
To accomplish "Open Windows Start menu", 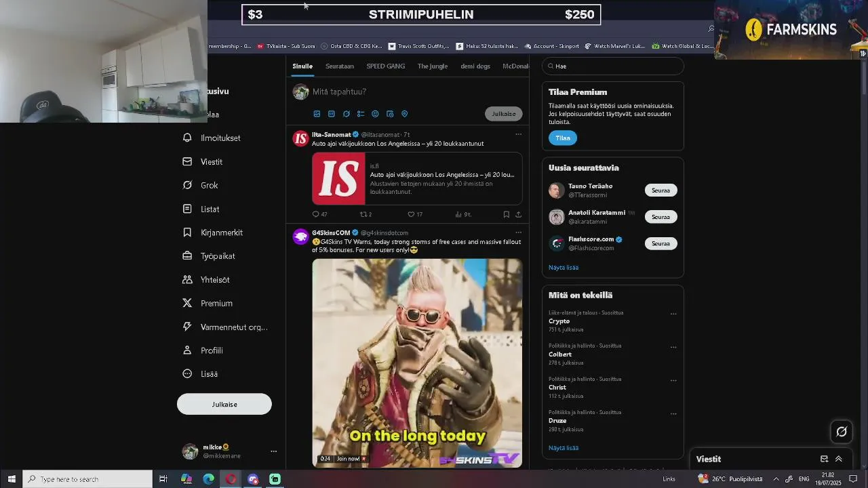I will tap(12, 479).
